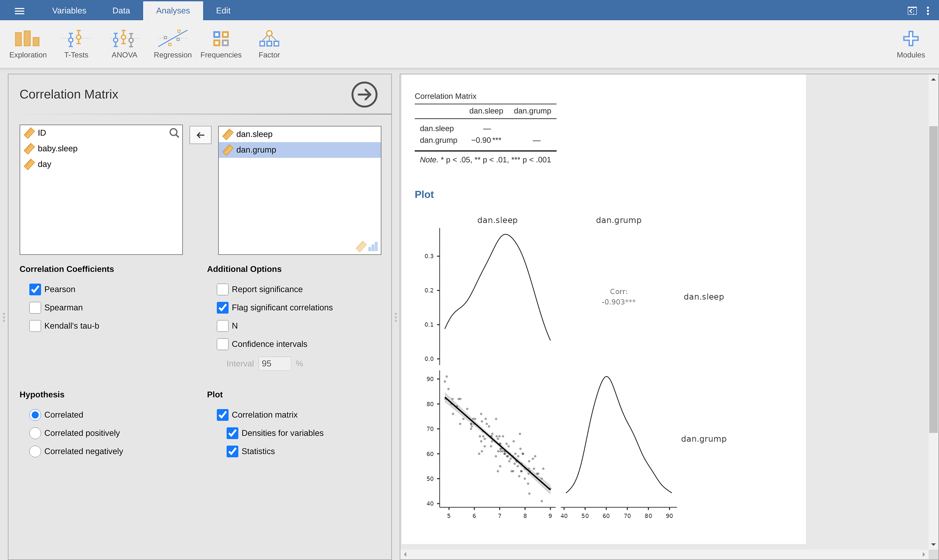Click the results scroll up arrow
Image resolution: width=939 pixels, height=560 pixels.
tap(933, 80)
